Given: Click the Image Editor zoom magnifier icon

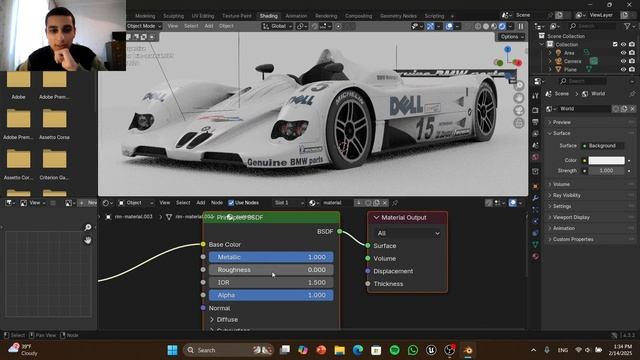Looking at the screenshot, I should coord(88,227).
